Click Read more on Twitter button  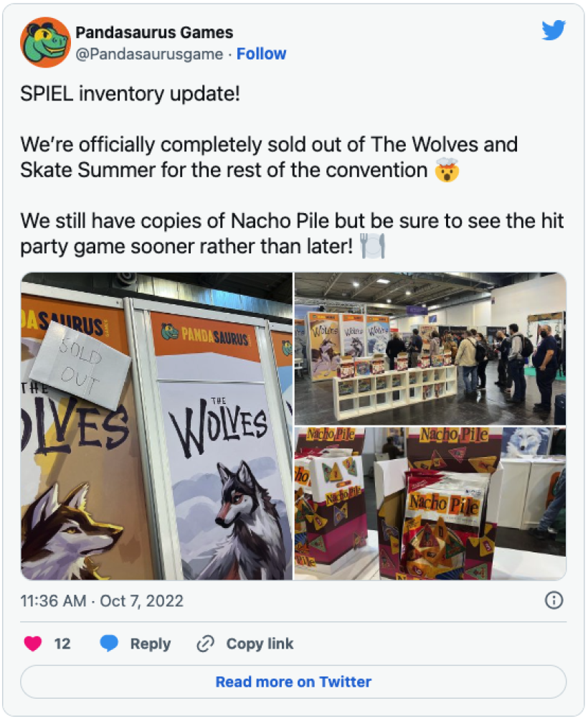coord(293,682)
